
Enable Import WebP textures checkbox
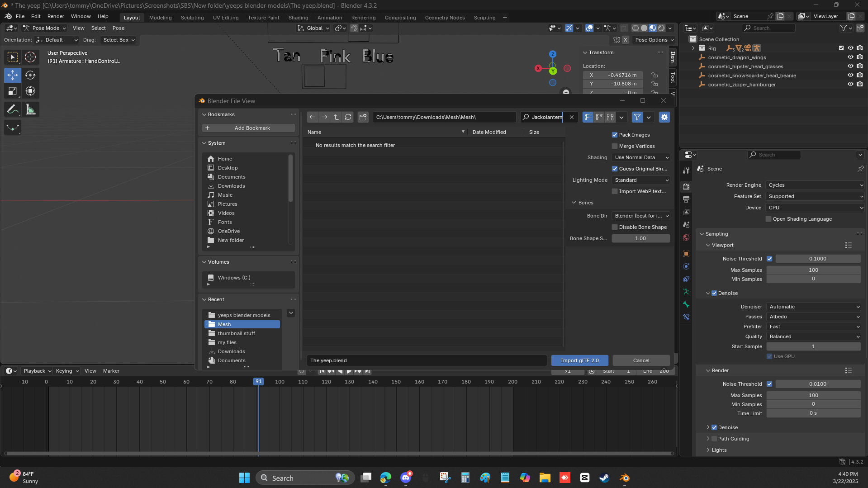pyautogui.click(x=615, y=191)
